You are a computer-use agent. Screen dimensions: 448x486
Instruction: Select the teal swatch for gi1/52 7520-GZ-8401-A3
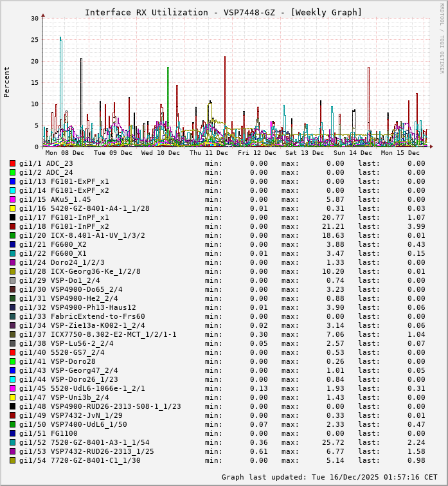[12, 442]
